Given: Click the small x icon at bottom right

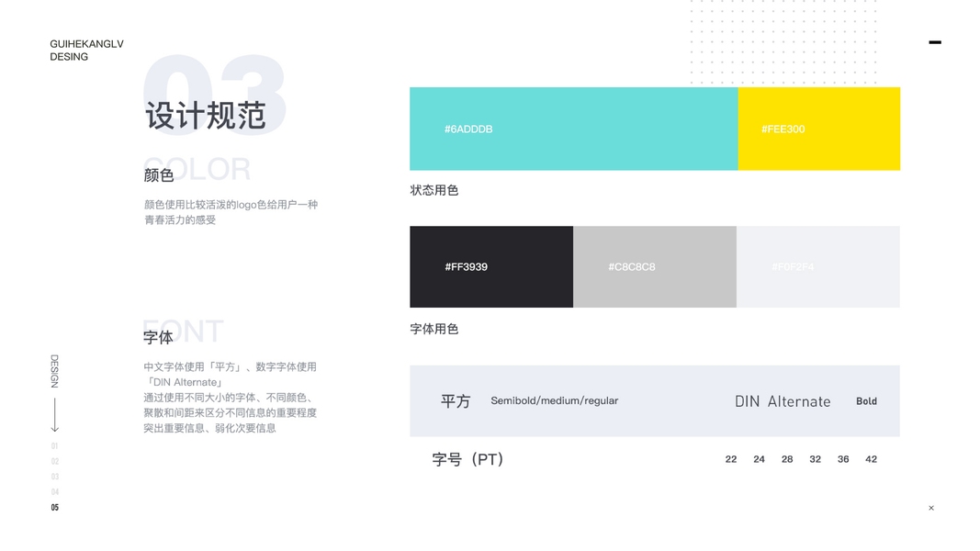Looking at the screenshot, I should click(931, 508).
